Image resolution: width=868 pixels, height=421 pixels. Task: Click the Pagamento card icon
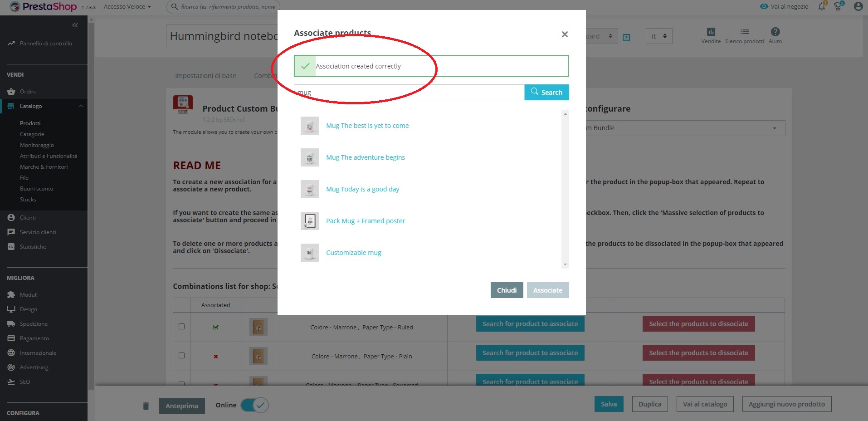tap(11, 338)
